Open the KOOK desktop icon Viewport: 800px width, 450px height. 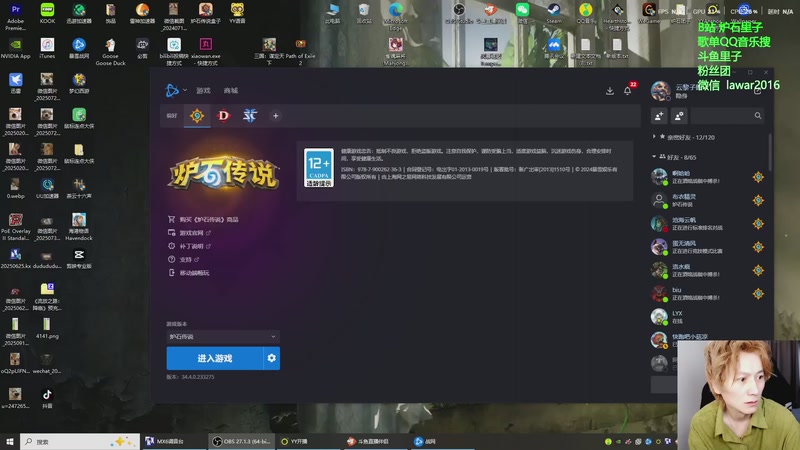(x=47, y=13)
